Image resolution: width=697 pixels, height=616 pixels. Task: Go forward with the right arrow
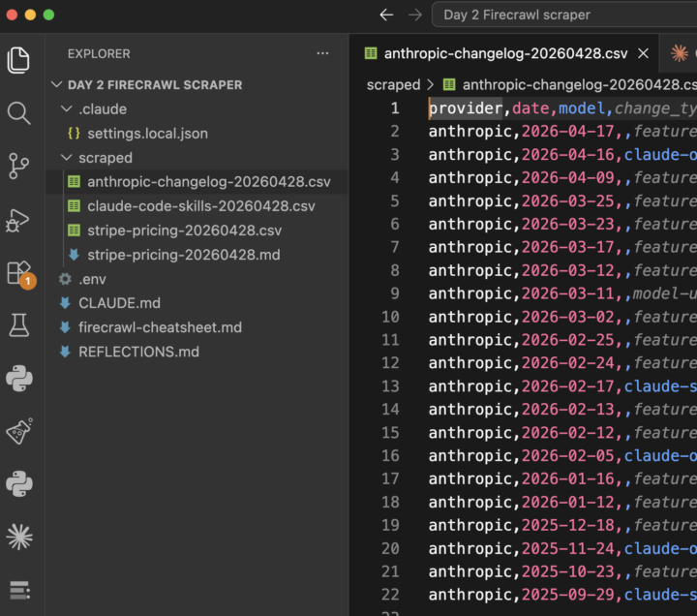(x=414, y=15)
